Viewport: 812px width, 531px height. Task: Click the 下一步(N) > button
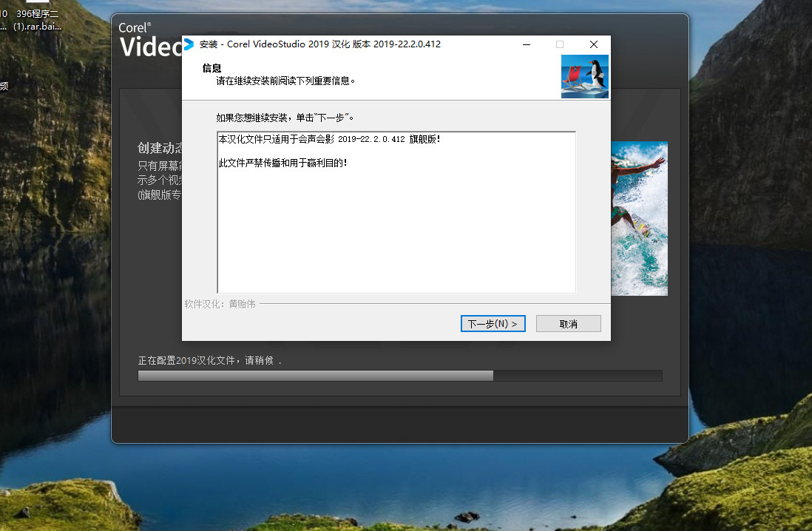493,324
